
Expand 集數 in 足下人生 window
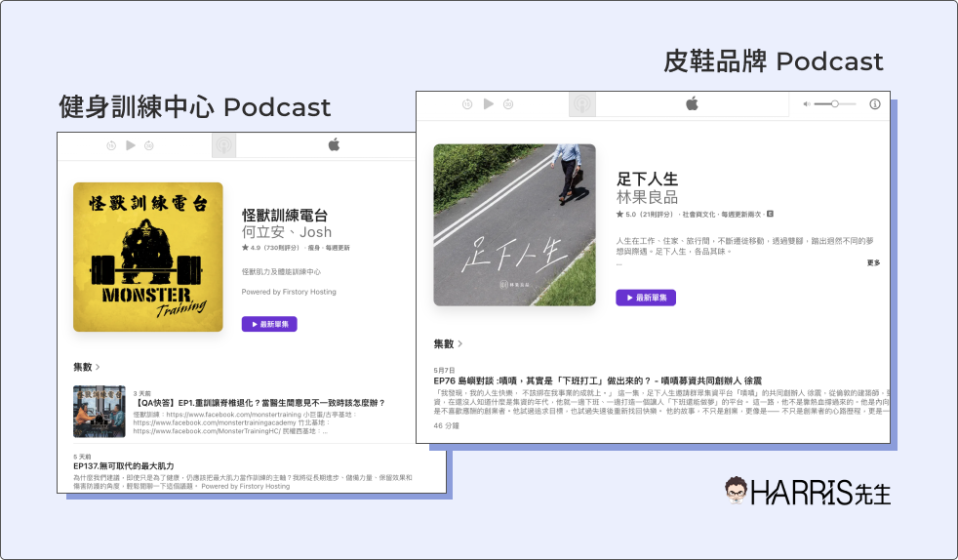[x=448, y=343]
